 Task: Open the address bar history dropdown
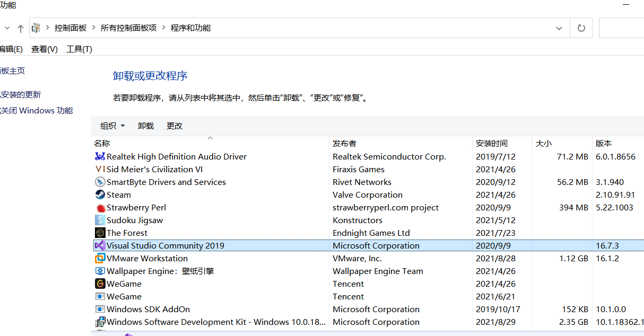[559, 28]
